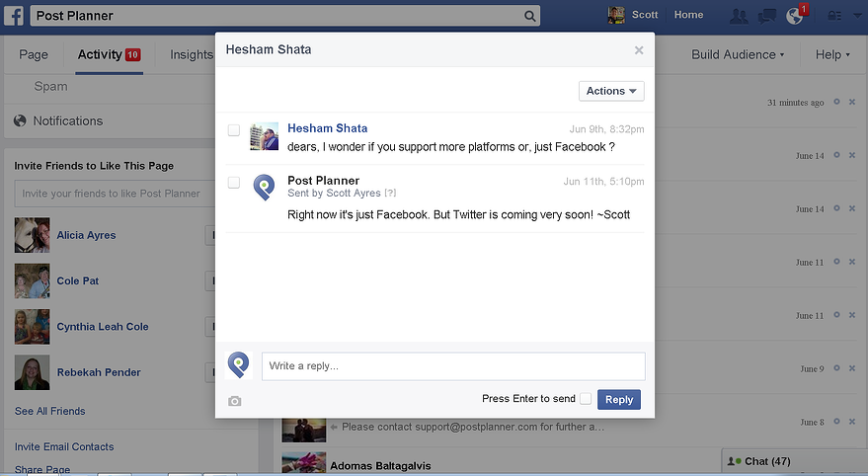Open the friend requests icon
868x476 pixels.
(739, 16)
